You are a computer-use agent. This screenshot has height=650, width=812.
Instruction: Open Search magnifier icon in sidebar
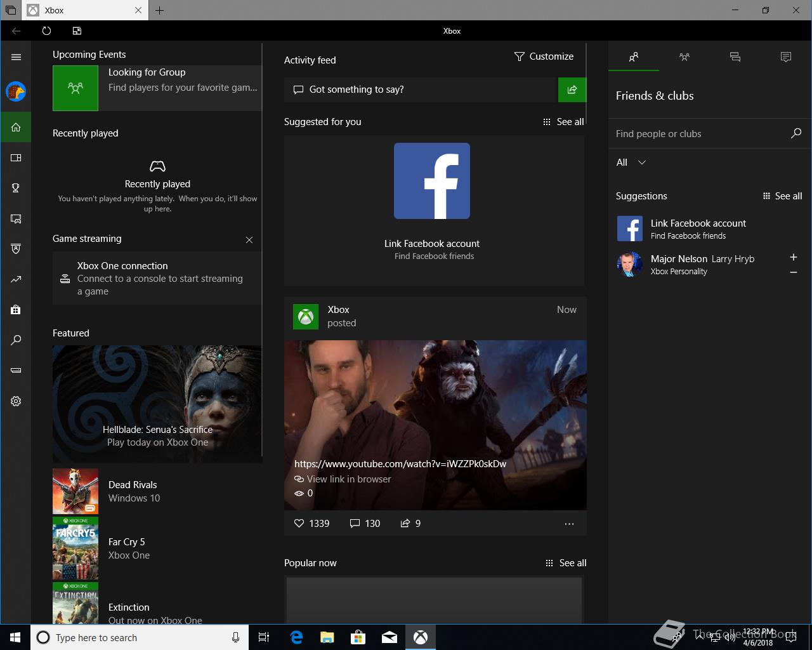(16, 340)
